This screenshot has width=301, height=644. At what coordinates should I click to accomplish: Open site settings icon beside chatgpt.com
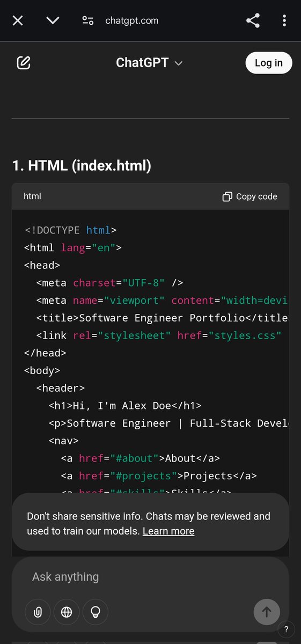pos(88,21)
